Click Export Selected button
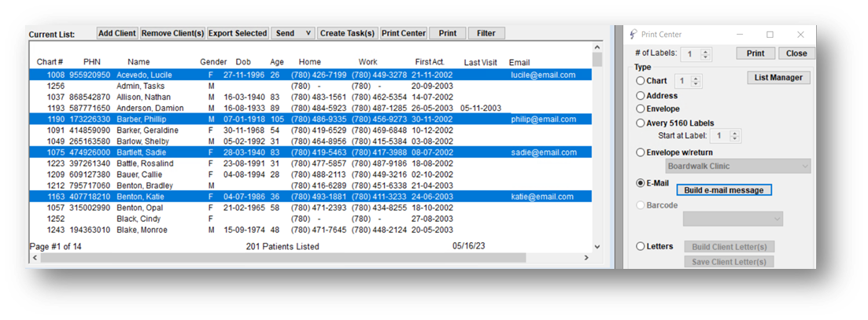 [238, 33]
